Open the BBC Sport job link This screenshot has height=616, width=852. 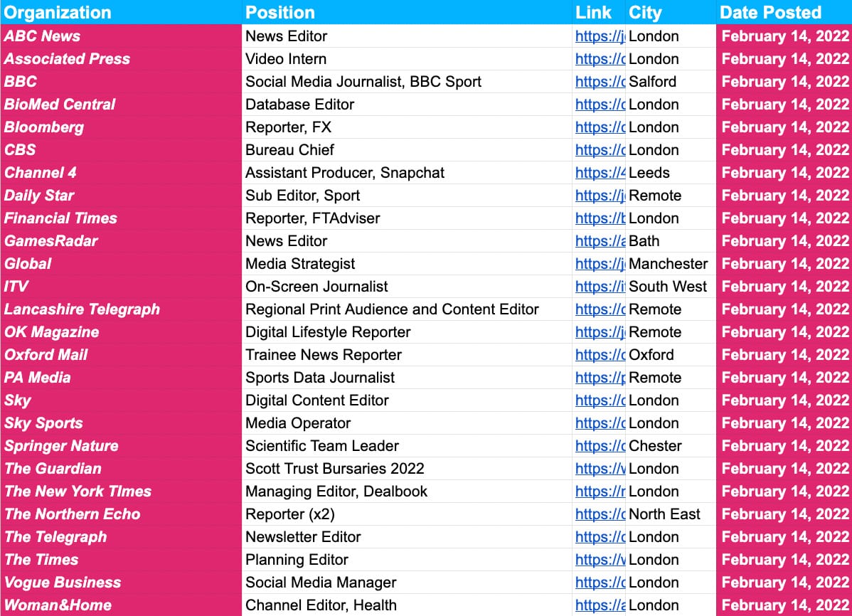pos(600,82)
